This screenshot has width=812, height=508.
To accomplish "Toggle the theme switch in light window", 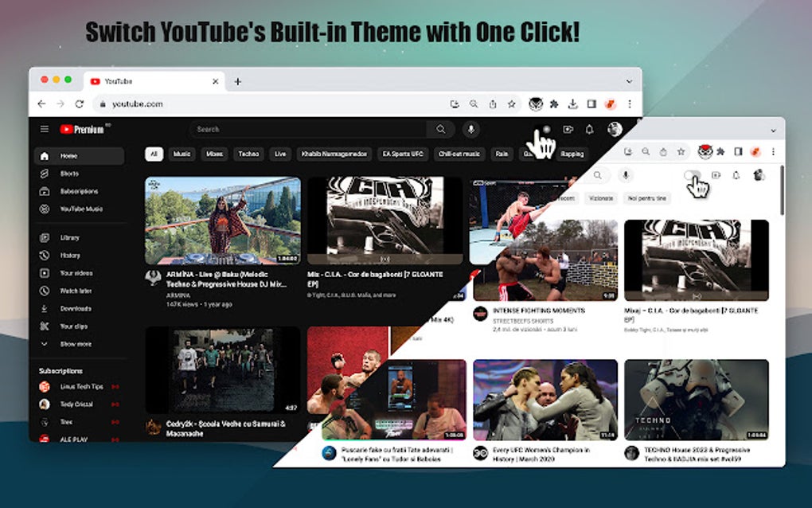I will pos(693,175).
